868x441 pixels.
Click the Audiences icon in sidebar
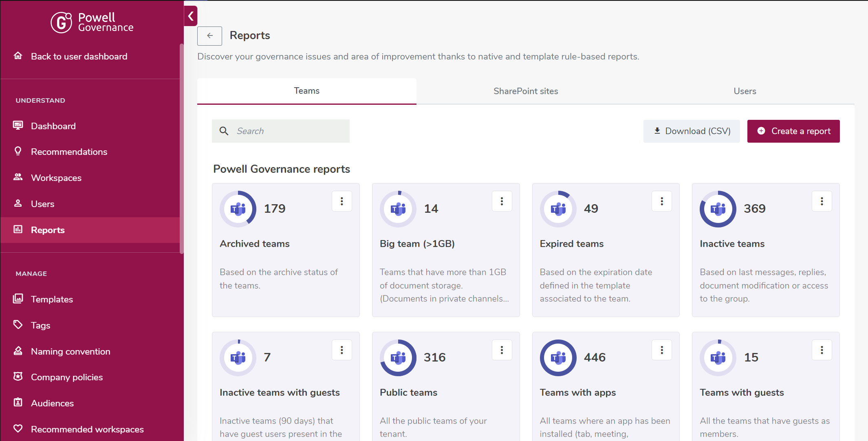tap(18, 403)
